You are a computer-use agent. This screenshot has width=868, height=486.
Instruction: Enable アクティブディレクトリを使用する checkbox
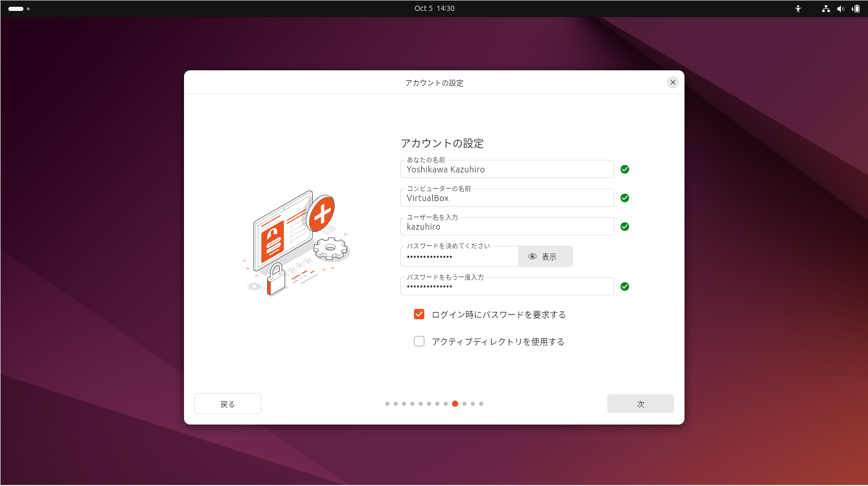419,341
